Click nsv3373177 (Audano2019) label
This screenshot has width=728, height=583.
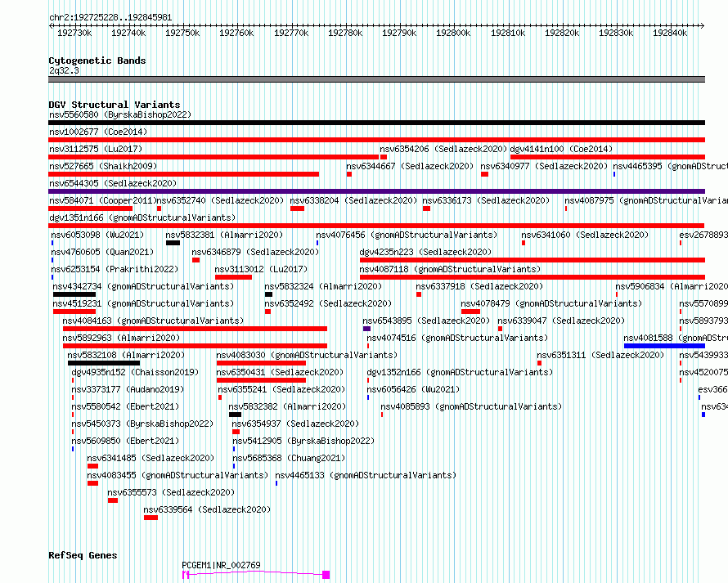(x=128, y=389)
